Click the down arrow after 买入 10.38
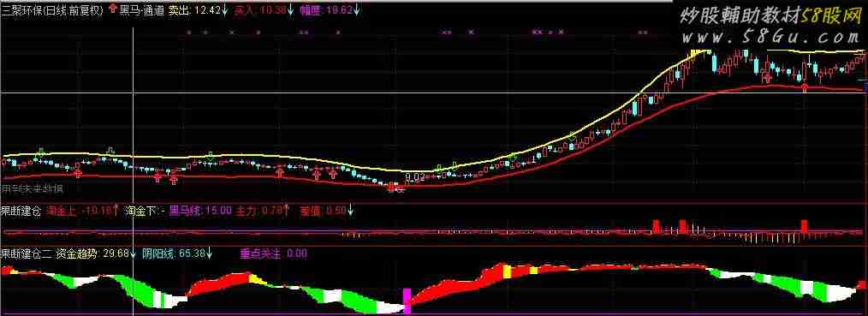Image resolution: width=868 pixels, height=316 pixels. pos(291,10)
